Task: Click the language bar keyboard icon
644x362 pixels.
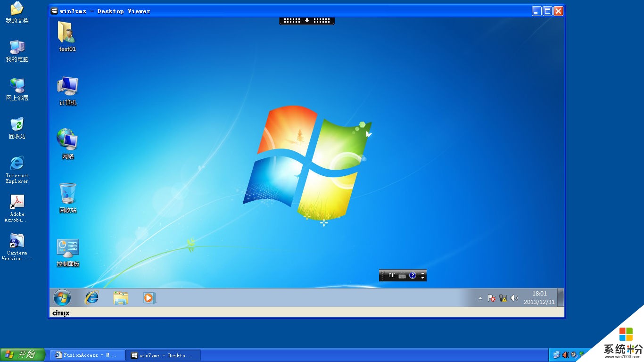Action: tap(402, 276)
